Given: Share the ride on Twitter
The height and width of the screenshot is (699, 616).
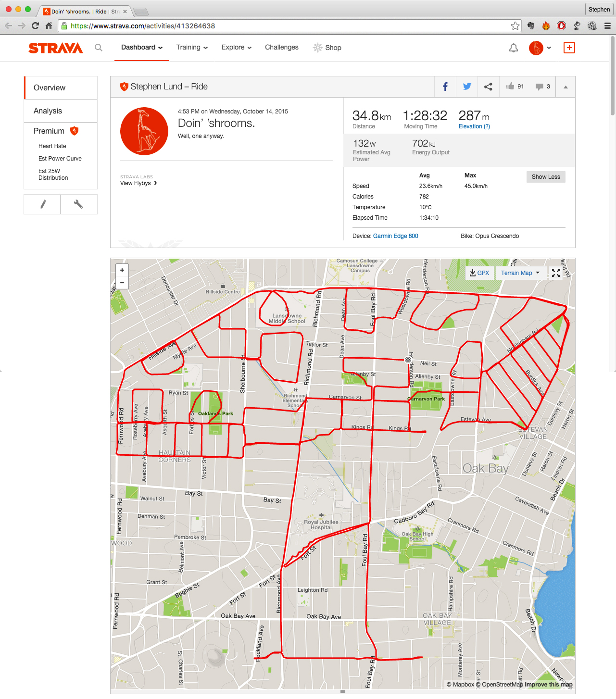Looking at the screenshot, I should [x=466, y=87].
